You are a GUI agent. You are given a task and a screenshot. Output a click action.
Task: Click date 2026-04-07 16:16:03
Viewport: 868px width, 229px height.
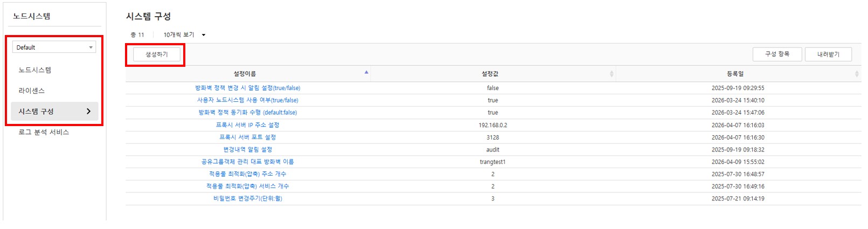(x=738, y=125)
